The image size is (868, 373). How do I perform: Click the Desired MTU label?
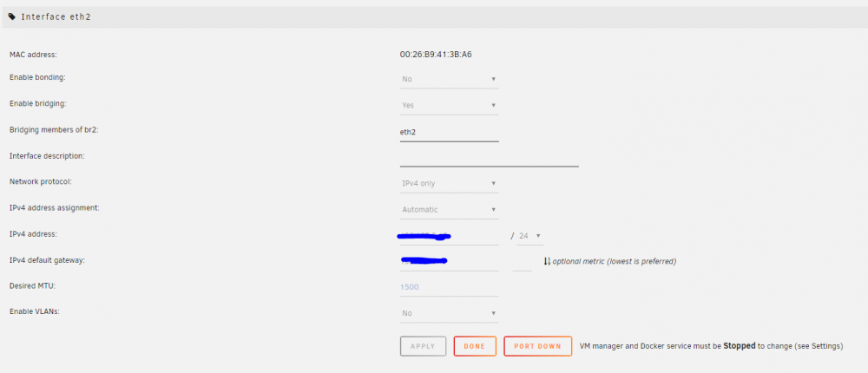click(33, 285)
